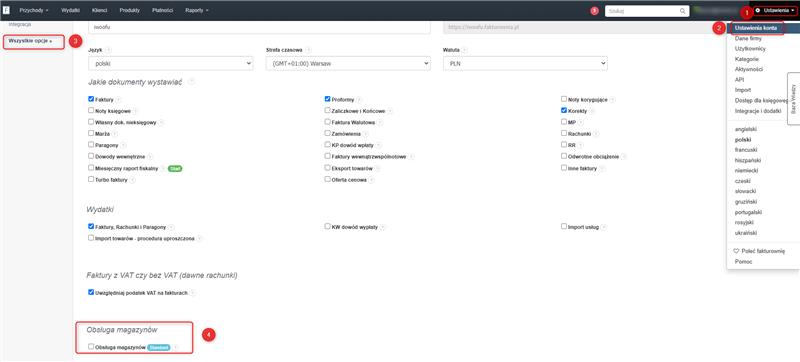Click into the Szukaj search field
Screen dimensions: 800x362
pos(643,11)
